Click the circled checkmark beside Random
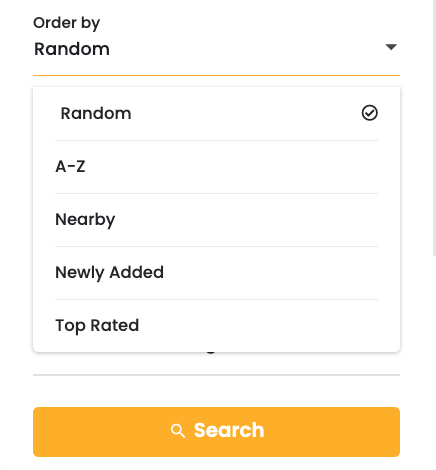Screen dimensions: 436x470 [x=369, y=113]
